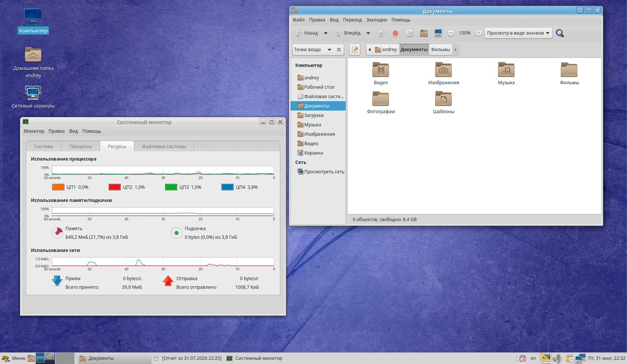Open the clipboard manager tray icon
Viewport: 627px width, 364px height.
point(570,358)
